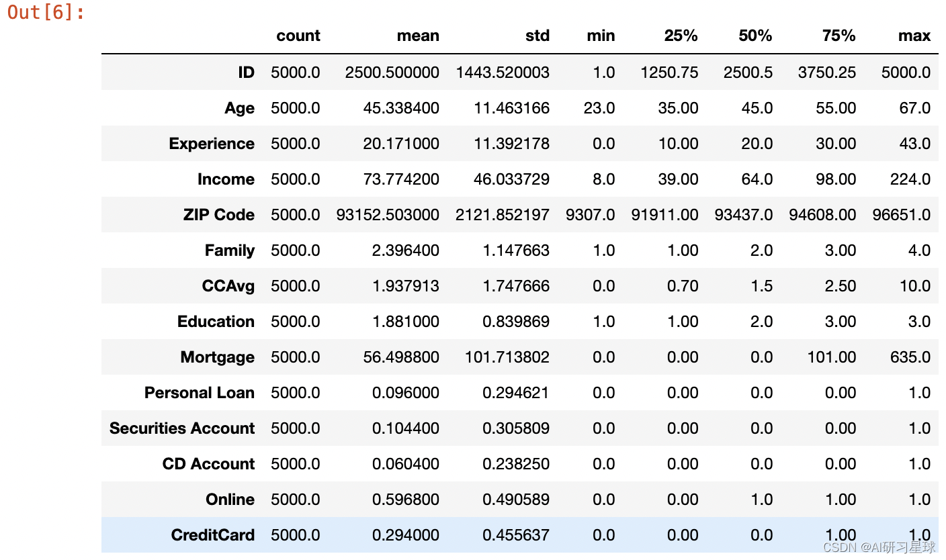
Task: Select ZIP Code 25% value 91911.00
Action: [x=665, y=215]
